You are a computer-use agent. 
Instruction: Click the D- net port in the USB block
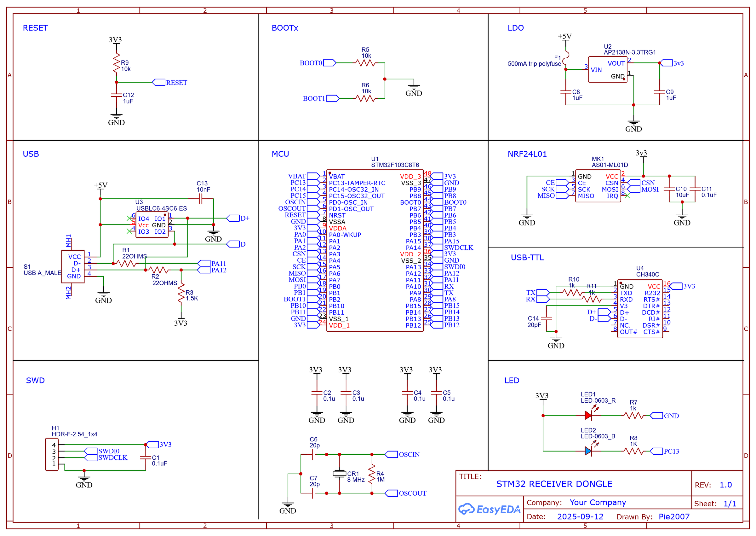[x=233, y=244]
